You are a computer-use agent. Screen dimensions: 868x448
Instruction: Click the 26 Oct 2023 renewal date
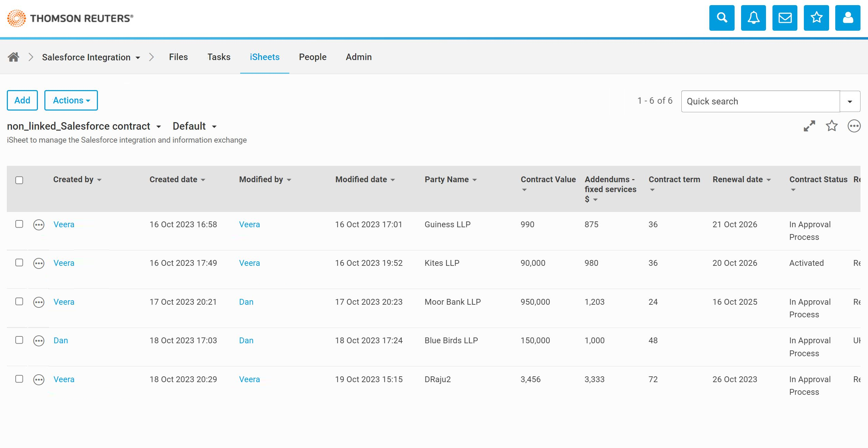[735, 379]
